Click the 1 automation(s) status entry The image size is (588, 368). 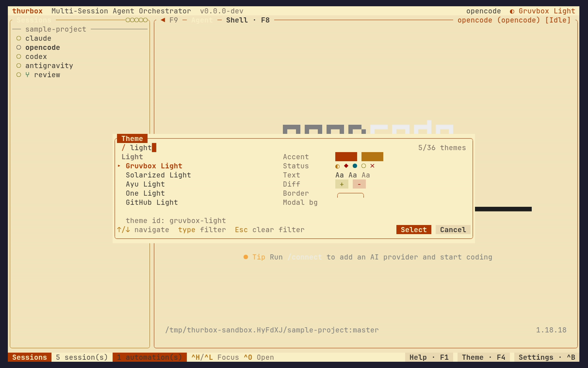[150, 357]
